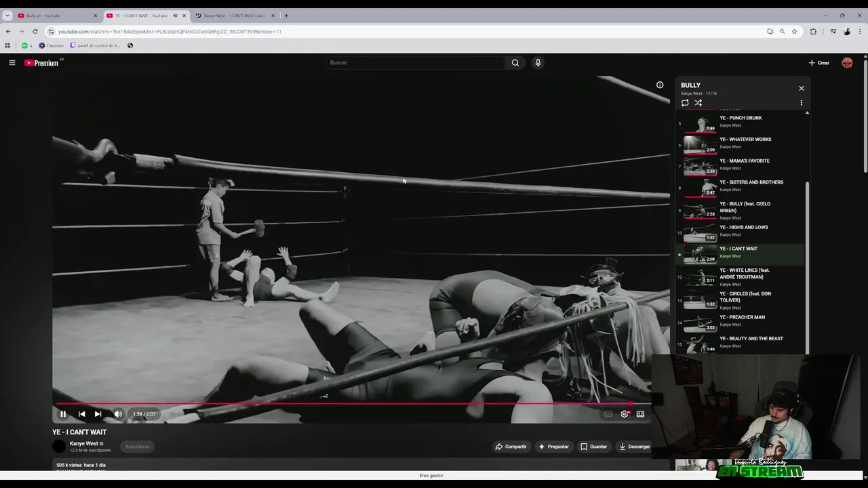Click the search magnifier button
This screenshot has height=488, width=868.
pos(515,62)
